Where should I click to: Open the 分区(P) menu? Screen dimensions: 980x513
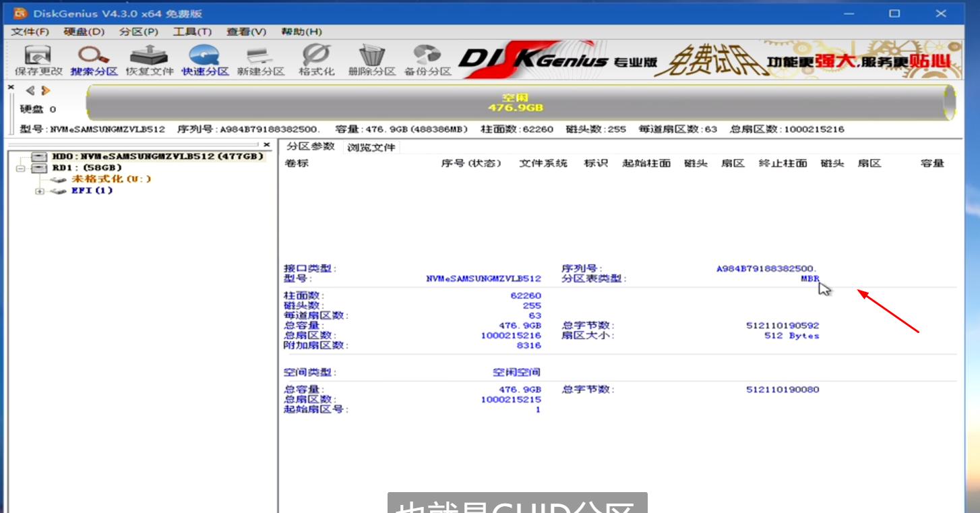[x=138, y=32]
